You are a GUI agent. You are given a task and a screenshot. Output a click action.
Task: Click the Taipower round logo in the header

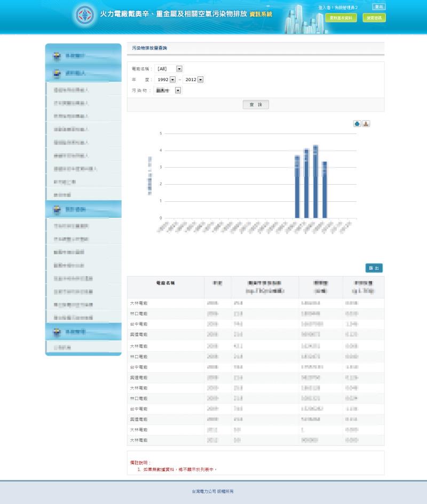(x=85, y=15)
